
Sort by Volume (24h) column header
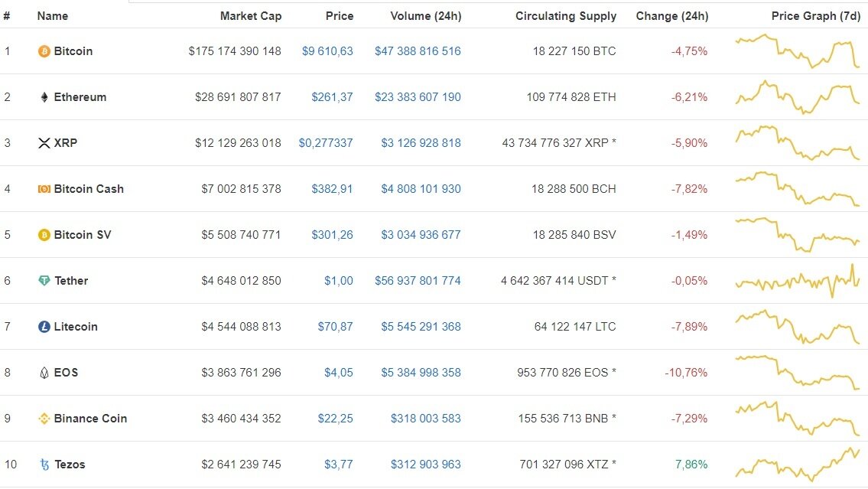point(425,15)
